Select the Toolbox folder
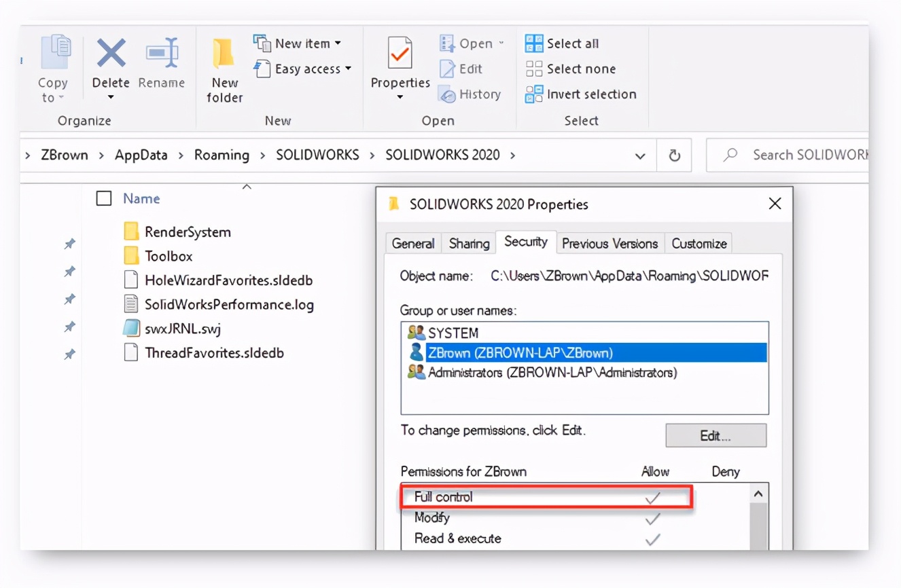 [x=169, y=256]
